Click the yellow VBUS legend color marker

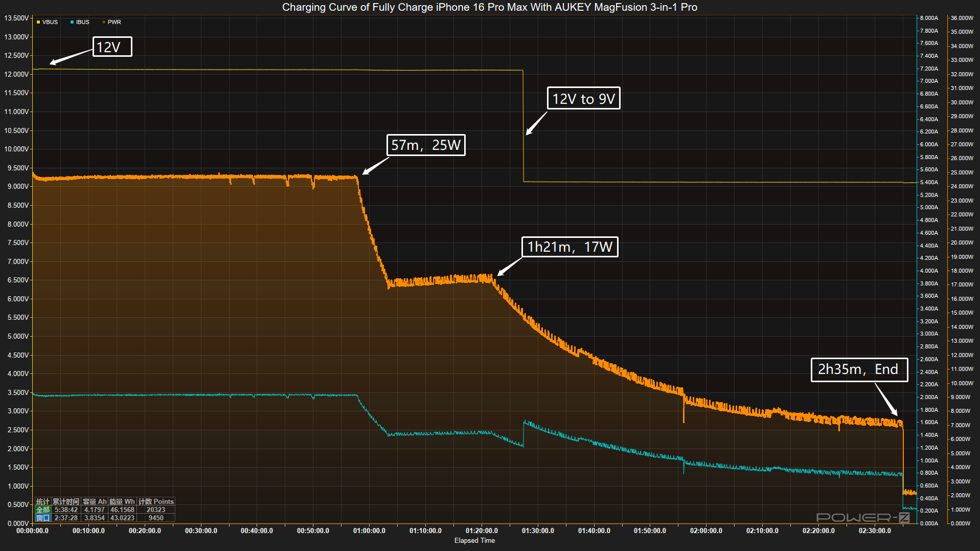(38, 22)
